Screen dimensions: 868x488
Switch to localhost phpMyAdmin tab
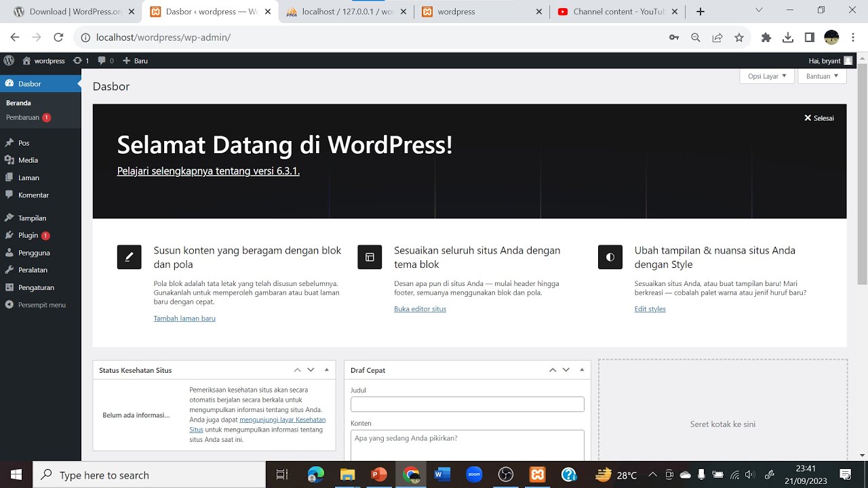(347, 12)
